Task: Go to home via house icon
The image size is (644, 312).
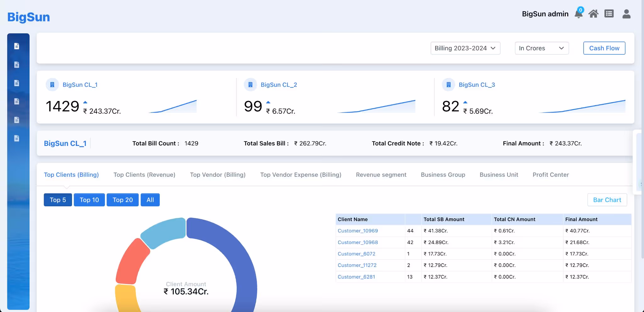Action: (x=593, y=14)
